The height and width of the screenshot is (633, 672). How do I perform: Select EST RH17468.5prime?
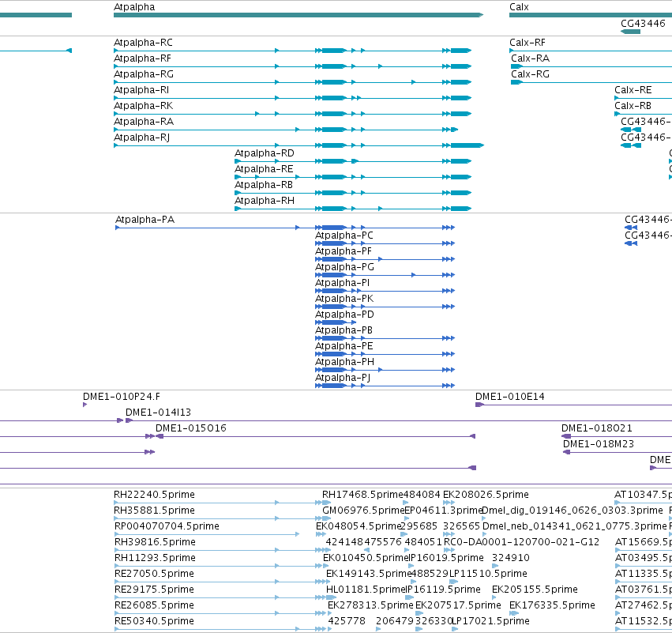[362, 495]
